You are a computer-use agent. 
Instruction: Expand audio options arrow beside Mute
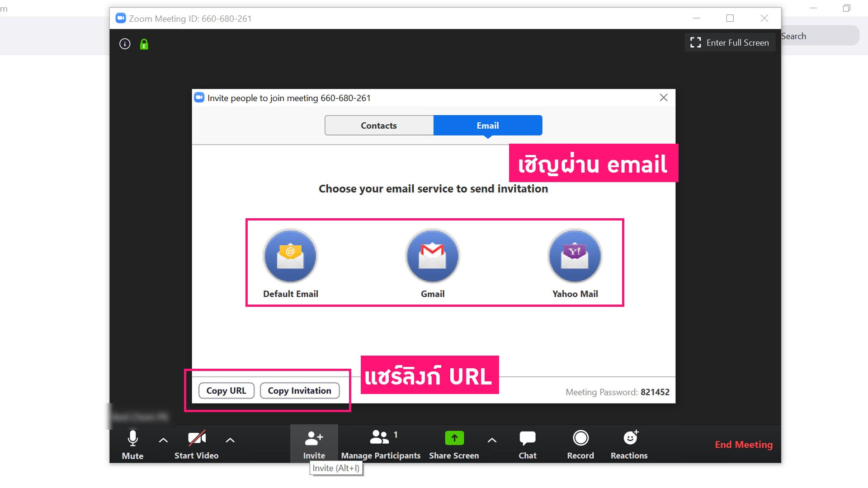tap(164, 440)
